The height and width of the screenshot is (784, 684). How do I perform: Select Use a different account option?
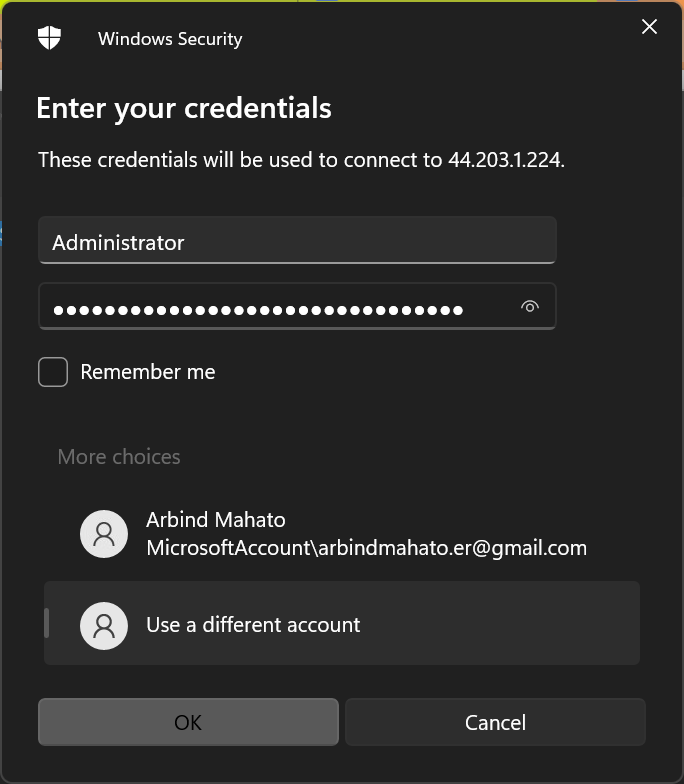(x=342, y=623)
